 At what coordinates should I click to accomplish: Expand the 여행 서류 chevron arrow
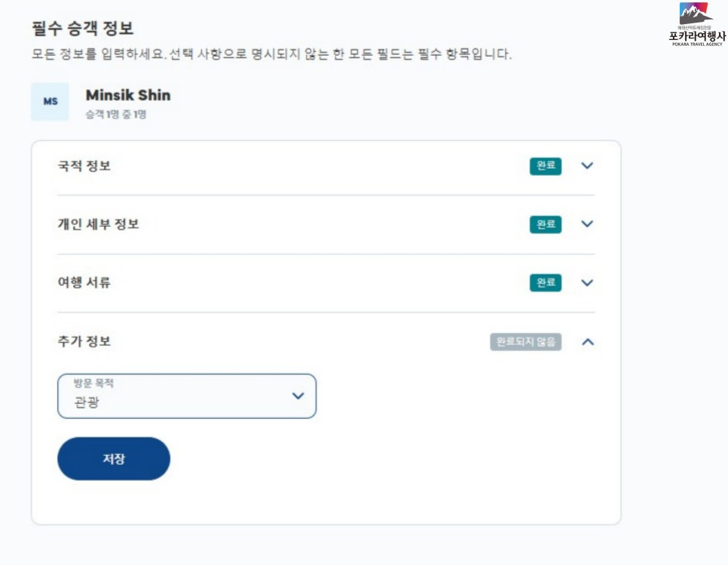587,282
